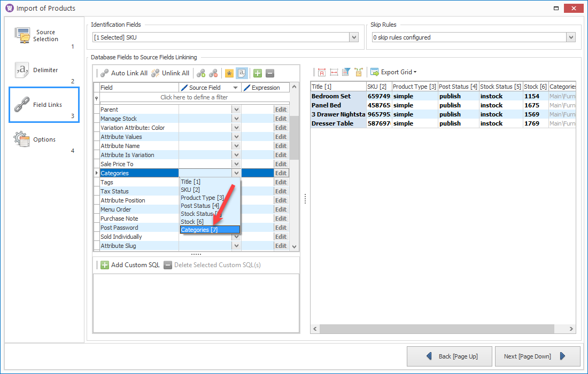Select the Attribute Name field row
The width and height of the screenshot is (588, 374).
coord(139,146)
